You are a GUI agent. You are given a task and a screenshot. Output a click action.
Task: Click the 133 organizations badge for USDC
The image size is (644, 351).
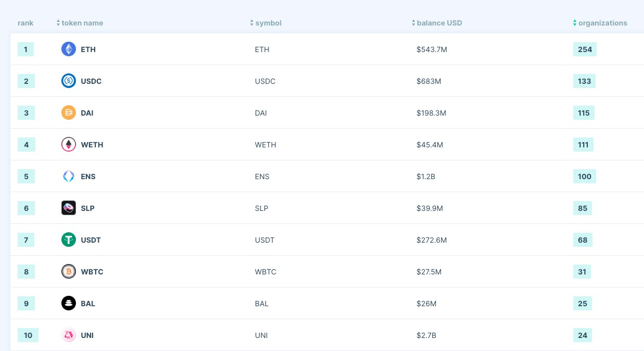point(584,81)
